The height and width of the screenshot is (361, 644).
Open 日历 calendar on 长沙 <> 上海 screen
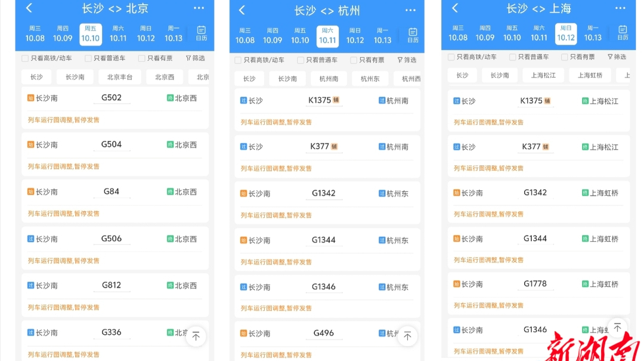[x=623, y=33]
